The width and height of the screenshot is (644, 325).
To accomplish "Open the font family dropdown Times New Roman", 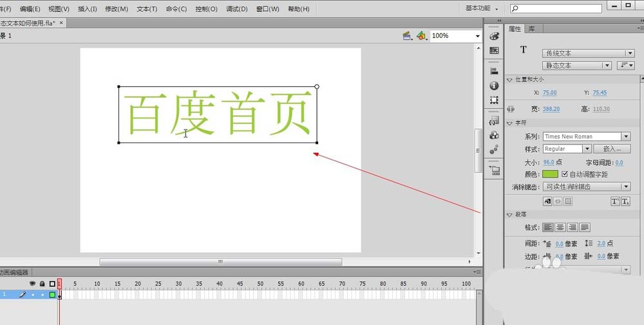I will coord(587,137).
